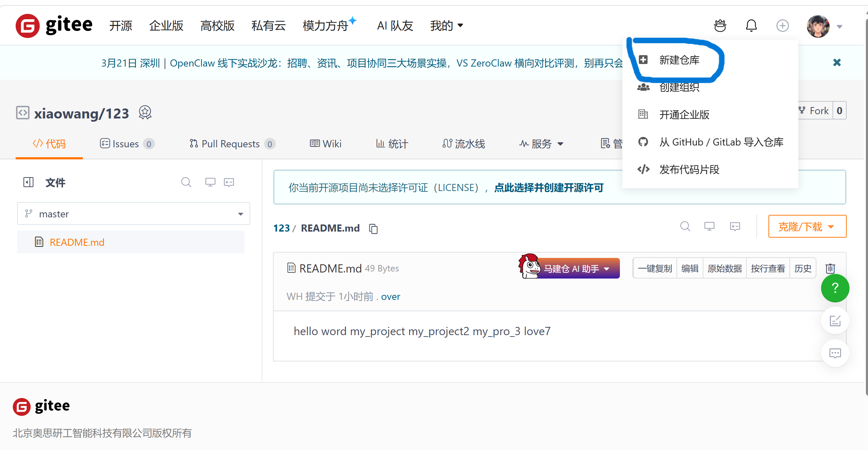Expand the 克隆/下载 dropdown button
Image resolution: width=868 pixels, height=450 pixels.
pyautogui.click(x=807, y=227)
